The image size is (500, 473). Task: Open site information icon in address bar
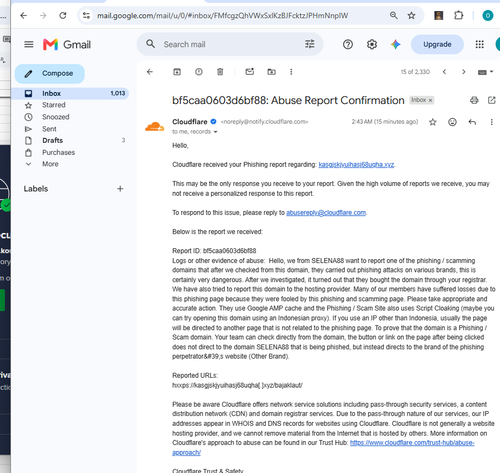pyautogui.click(x=86, y=15)
